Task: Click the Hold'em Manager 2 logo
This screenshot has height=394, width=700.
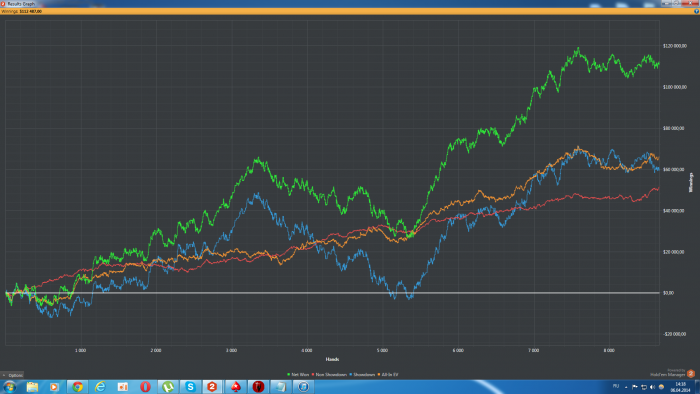Action: click(x=691, y=374)
